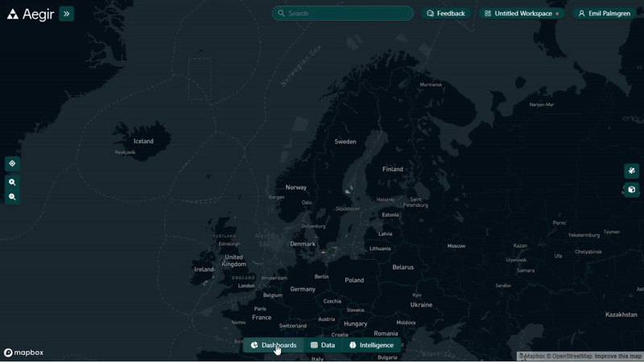Open the Intelligence tab

pos(371,345)
